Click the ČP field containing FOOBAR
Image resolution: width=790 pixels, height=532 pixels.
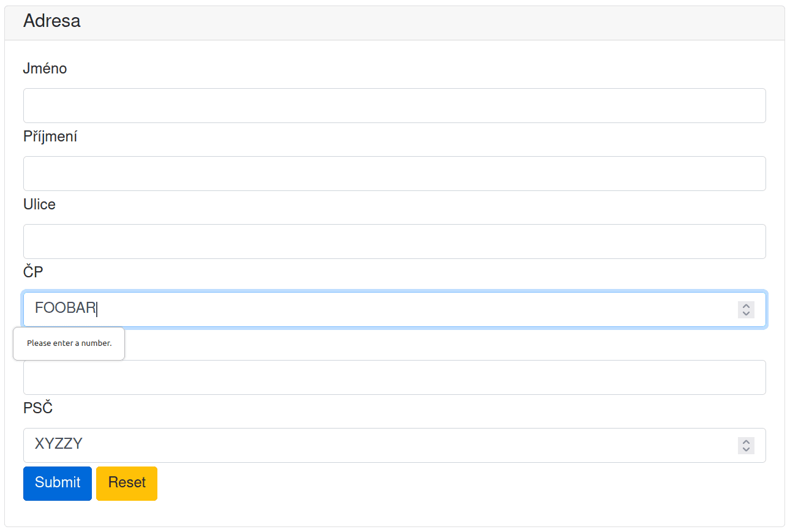367,309
